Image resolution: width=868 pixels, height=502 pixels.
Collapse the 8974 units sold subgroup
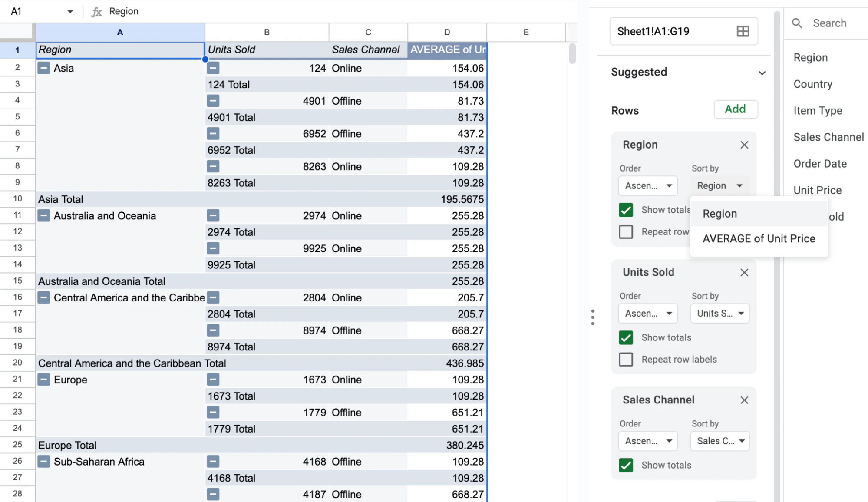coord(213,331)
